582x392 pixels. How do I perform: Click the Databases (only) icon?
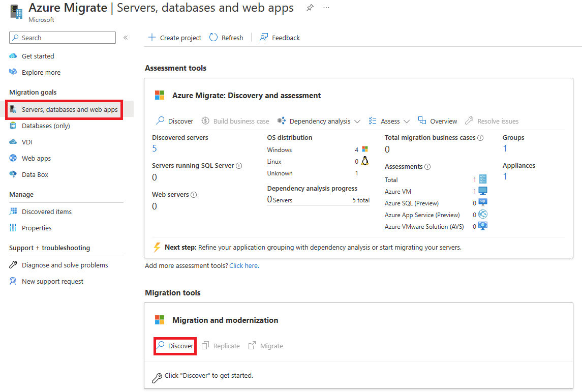pyautogui.click(x=13, y=126)
